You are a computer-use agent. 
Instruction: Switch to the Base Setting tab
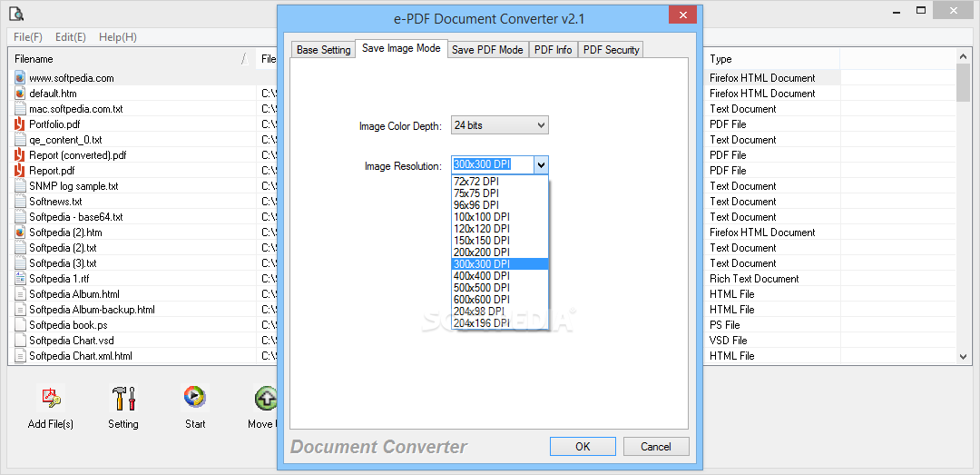coord(323,50)
